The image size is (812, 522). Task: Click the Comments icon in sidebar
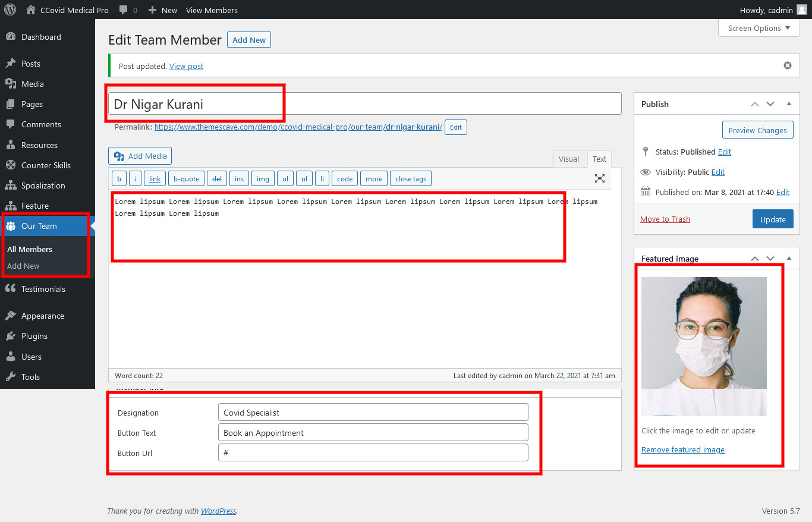pyautogui.click(x=11, y=124)
